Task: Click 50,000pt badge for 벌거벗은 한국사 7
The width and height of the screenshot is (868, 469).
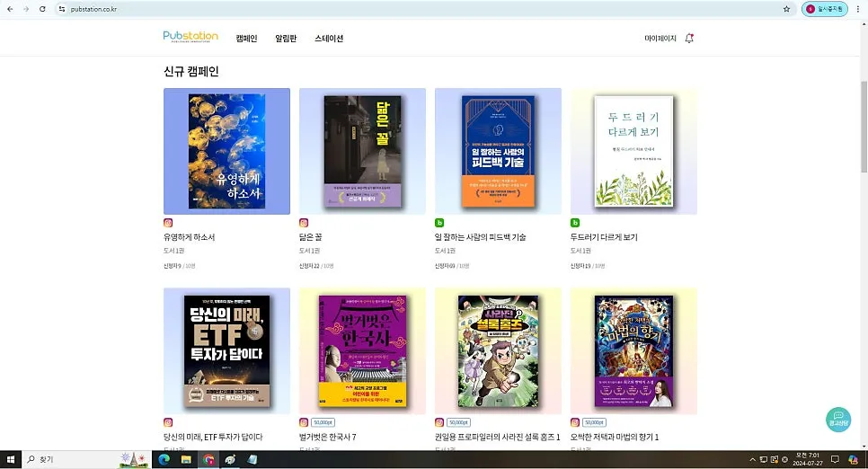Action: [323, 422]
